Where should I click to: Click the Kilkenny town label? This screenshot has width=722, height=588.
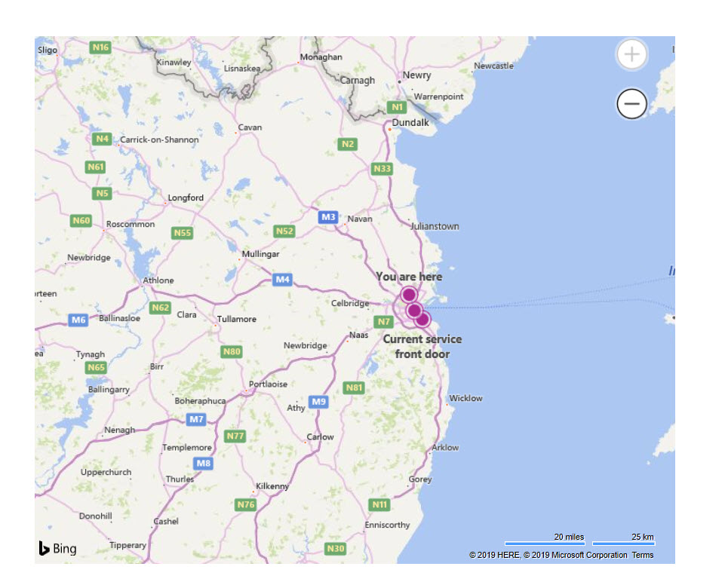(272, 486)
